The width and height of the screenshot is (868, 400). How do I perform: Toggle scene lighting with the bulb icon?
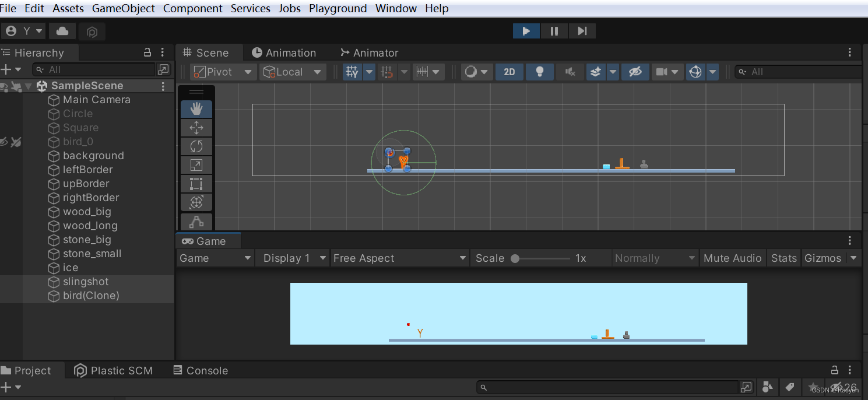coord(539,71)
